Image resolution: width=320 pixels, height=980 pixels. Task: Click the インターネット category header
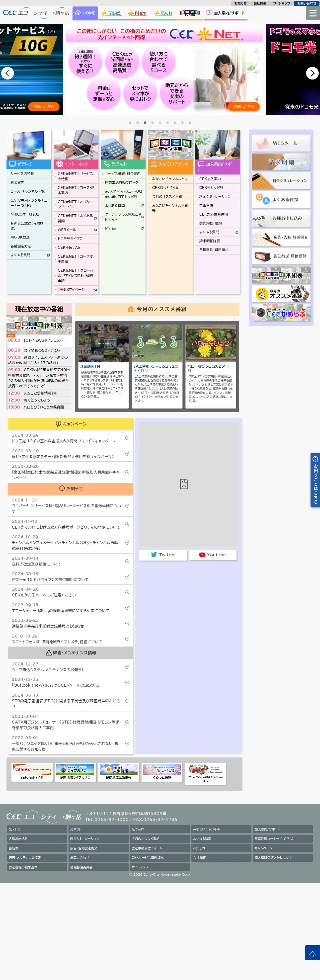[x=76, y=164]
